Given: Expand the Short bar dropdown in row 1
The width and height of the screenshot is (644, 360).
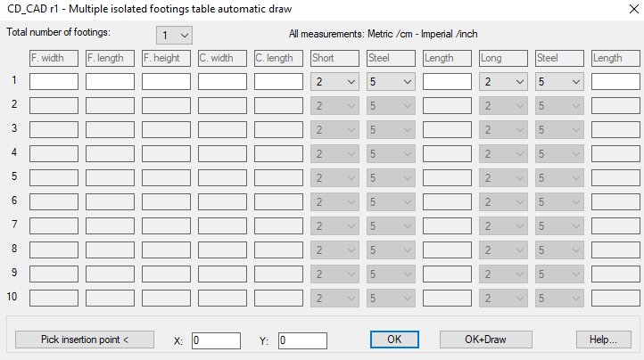Looking at the screenshot, I should (x=334, y=82).
